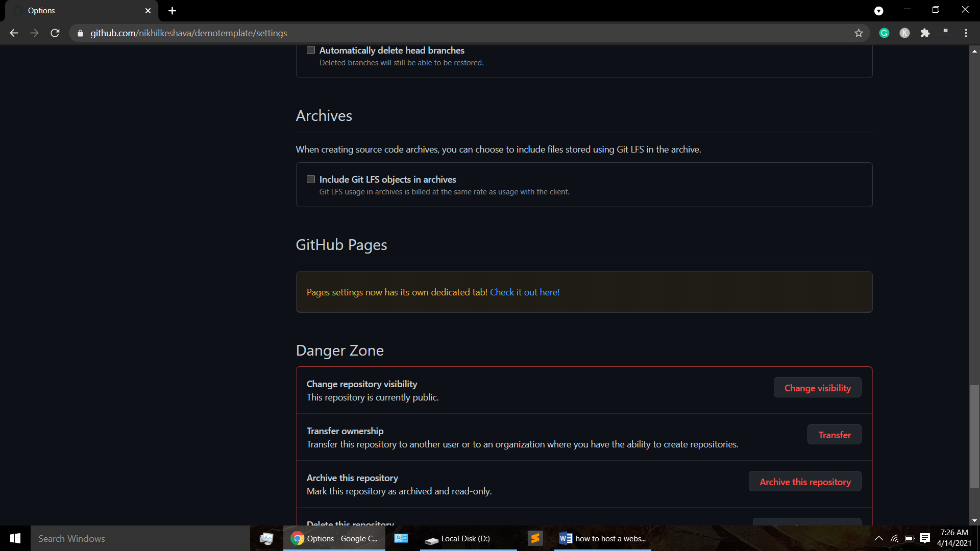Click the Transfer button
The width and height of the screenshot is (980, 551).
click(834, 435)
